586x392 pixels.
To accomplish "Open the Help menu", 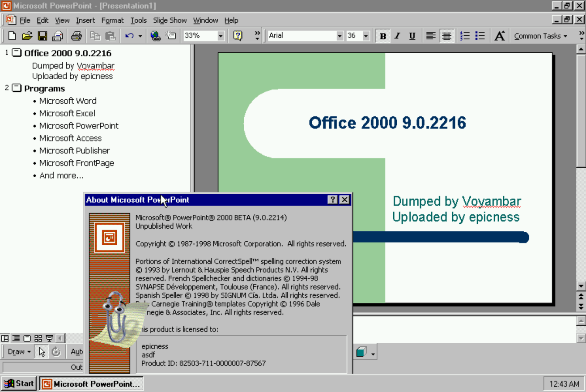I will tap(231, 20).
